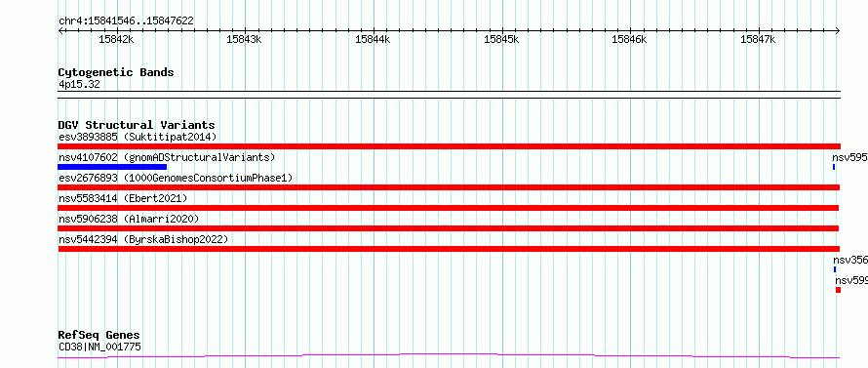Viewport: 868px width, 368px height.
Task: Click the nsv4107602 (gnomADStructuralVariants) label
Action: coord(167,157)
